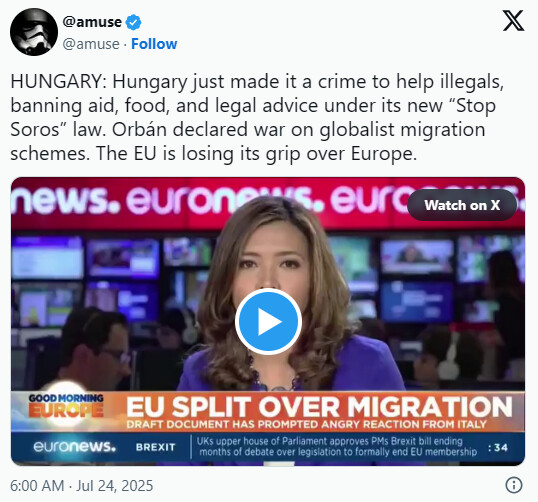This screenshot has width=538, height=502.
Task: Click the euronews banner atop video
Action: coord(268,200)
